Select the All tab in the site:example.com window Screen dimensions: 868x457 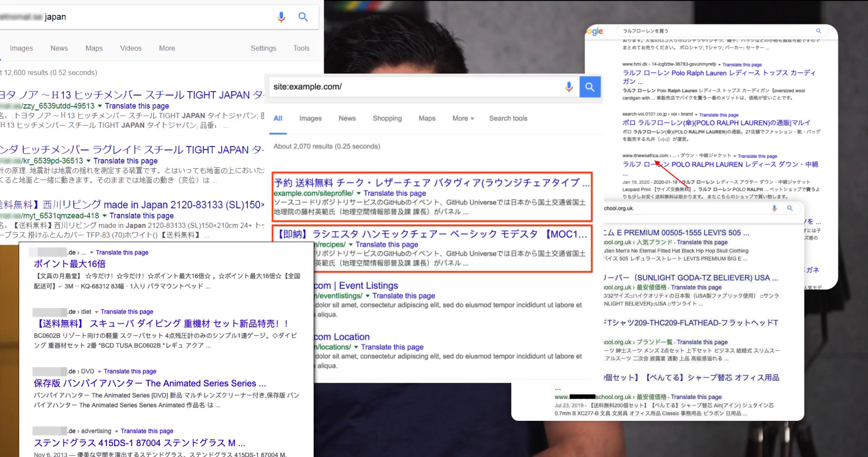278,119
